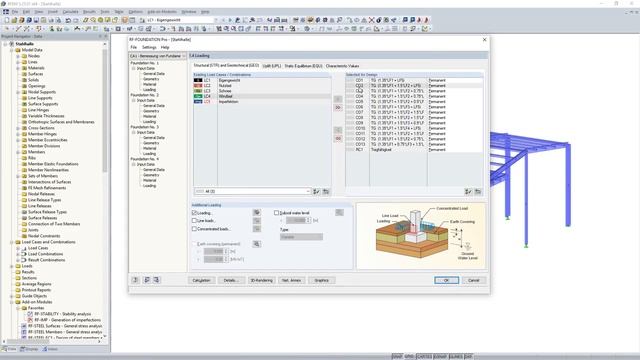Click the add selected single arrow button
The height and width of the screenshot is (360, 640).
pyautogui.click(x=338, y=99)
